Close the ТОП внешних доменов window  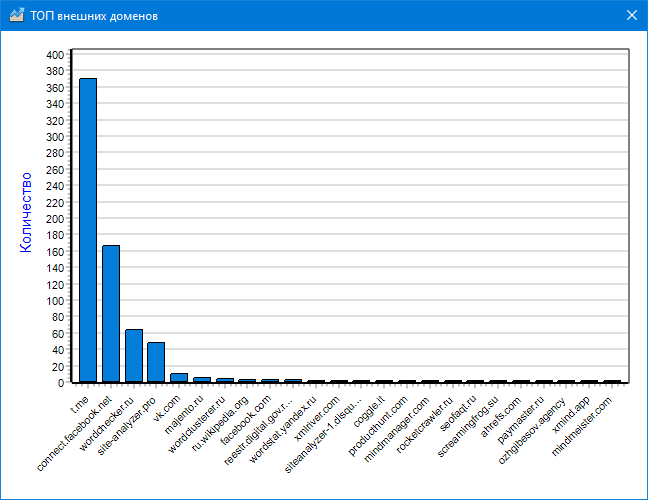[x=631, y=15]
